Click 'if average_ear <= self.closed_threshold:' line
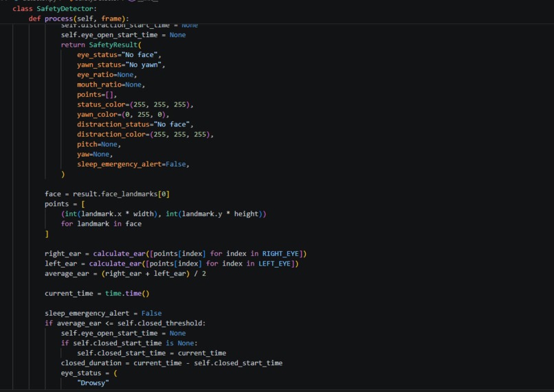The image size is (554, 392). (125, 323)
